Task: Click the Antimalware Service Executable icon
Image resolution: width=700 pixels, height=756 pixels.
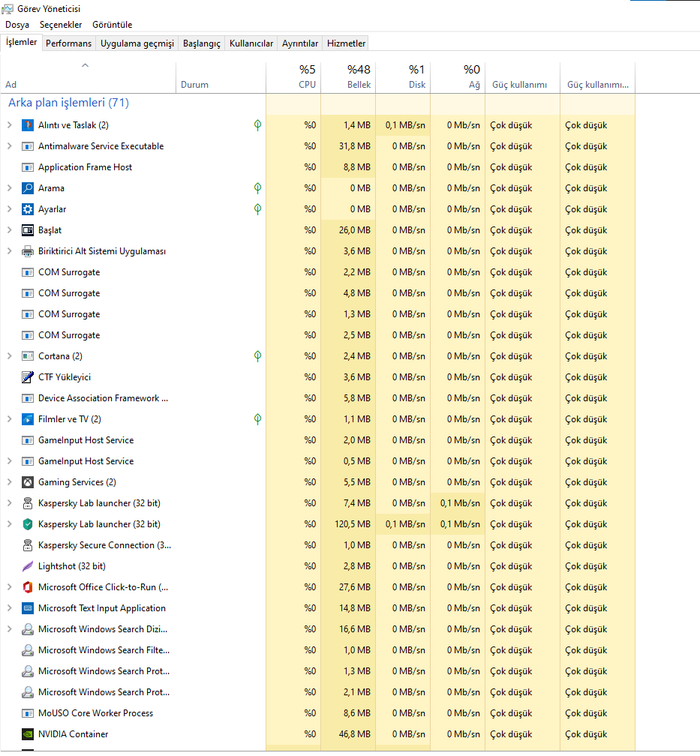Action: pyautogui.click(x=28, y=146)
